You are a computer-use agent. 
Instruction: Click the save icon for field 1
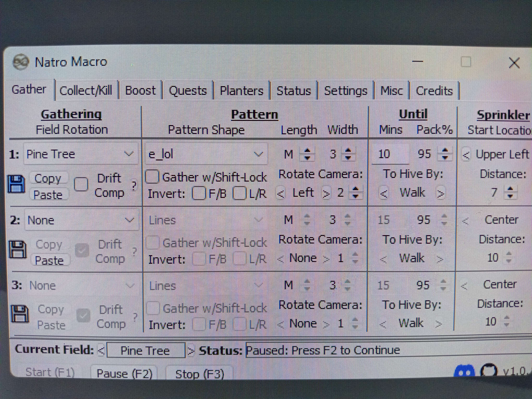pyautogui.click(x=16, y=184)
